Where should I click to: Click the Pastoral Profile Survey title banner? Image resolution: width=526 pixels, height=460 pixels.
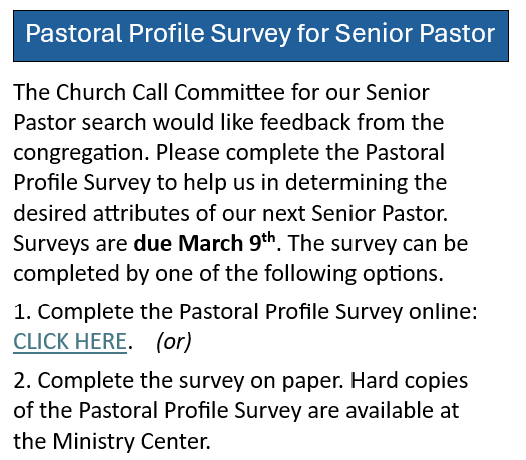click(x=261, y=36)
